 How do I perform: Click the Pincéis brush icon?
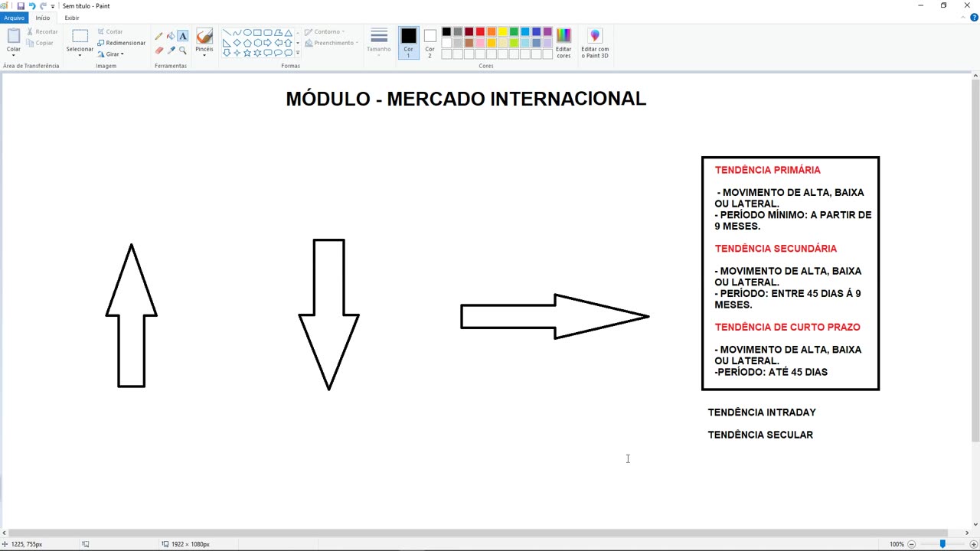pyautogui.click(x=204, y=36)
